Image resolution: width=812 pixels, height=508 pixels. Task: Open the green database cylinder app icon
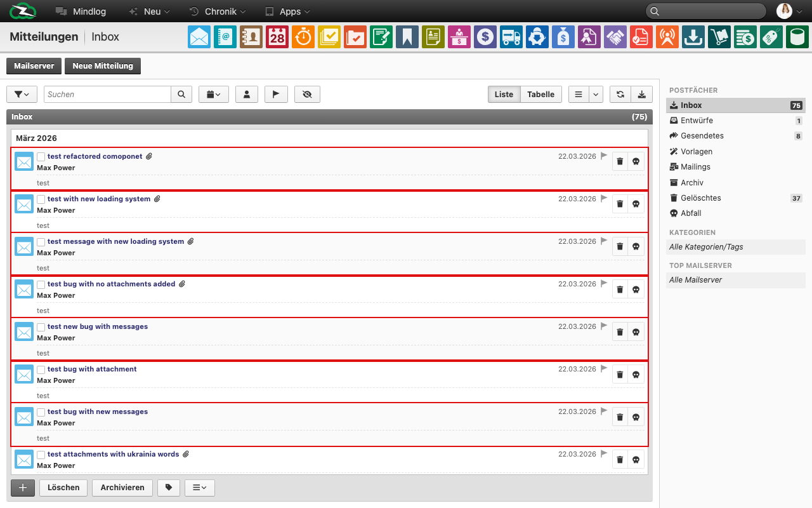[x=797, y=37]
